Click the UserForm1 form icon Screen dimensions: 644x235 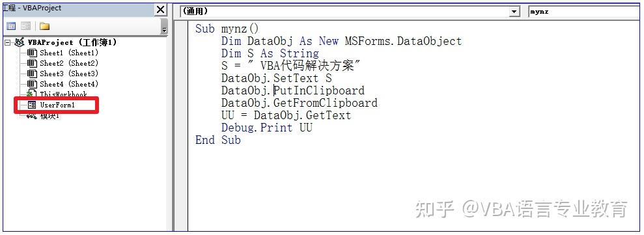pos(32,105)
